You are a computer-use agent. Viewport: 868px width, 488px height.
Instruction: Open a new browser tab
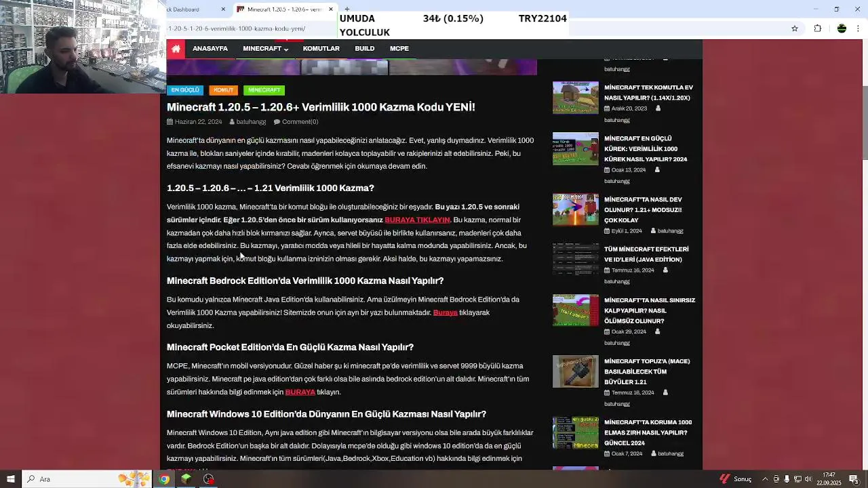point(347,9)
